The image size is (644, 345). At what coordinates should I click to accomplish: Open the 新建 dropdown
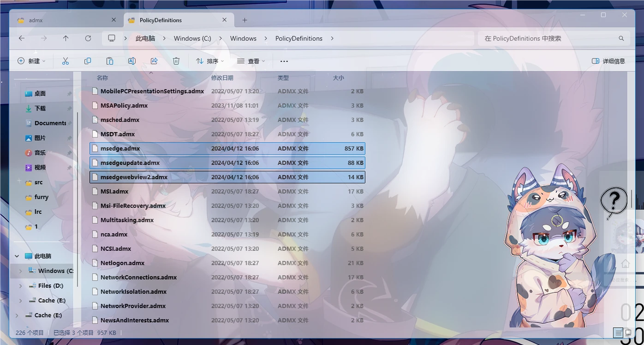click(x=32, y=61)
